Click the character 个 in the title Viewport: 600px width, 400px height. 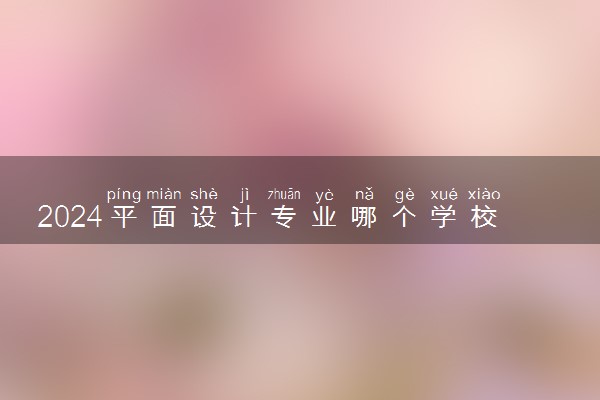[x=404, y=216]
